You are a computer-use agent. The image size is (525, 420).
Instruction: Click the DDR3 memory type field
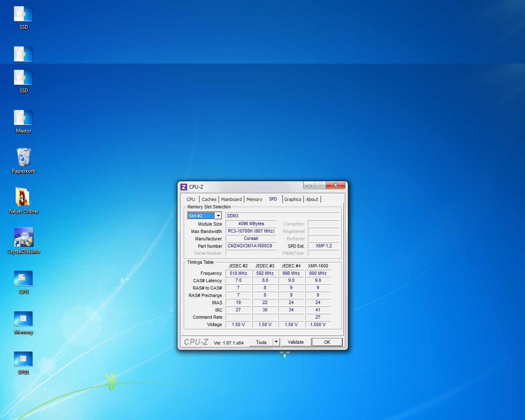pos(282,216)
